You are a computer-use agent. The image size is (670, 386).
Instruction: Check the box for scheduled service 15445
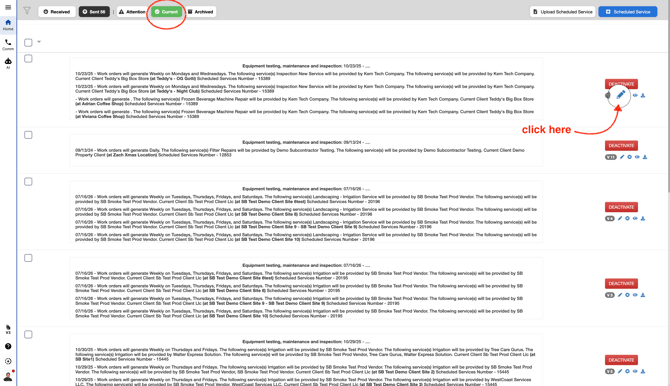28,334
